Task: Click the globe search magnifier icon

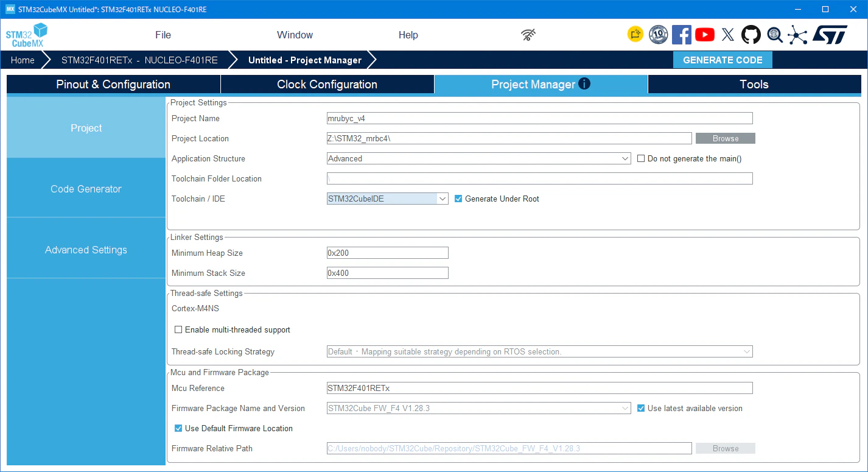Action: (x=775, y=35)
